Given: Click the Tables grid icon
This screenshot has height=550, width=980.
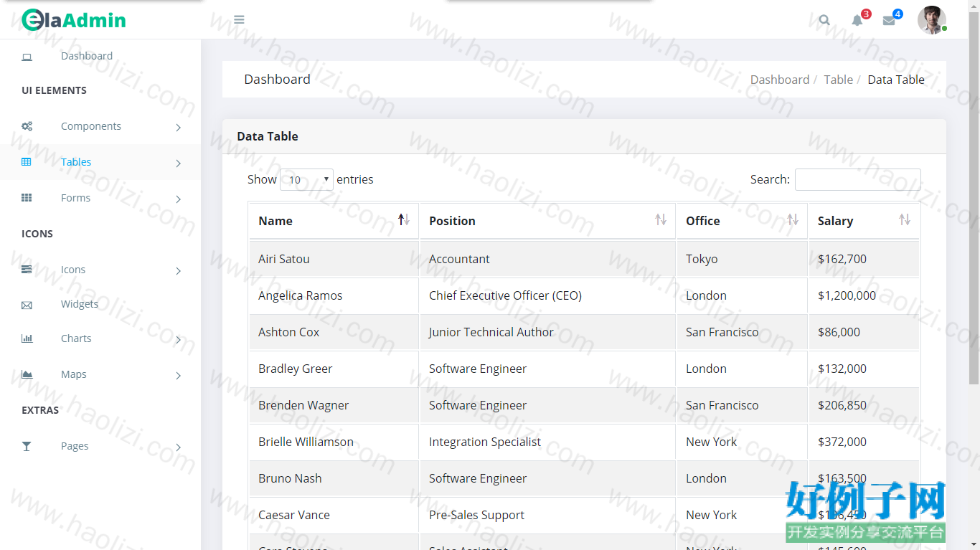Looking at the screenshot, I should (x=27, y=162).
